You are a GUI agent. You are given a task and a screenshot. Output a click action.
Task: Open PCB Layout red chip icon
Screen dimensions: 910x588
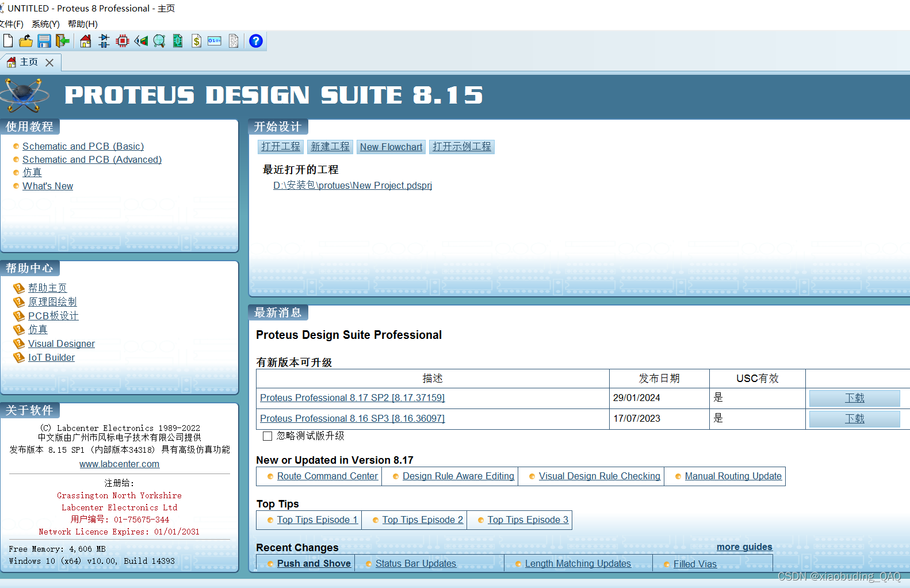[x=123, y=41]
